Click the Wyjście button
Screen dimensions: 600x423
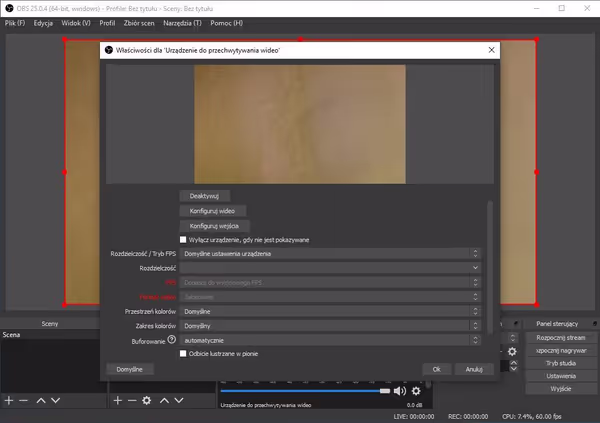(x=561, y=389)
